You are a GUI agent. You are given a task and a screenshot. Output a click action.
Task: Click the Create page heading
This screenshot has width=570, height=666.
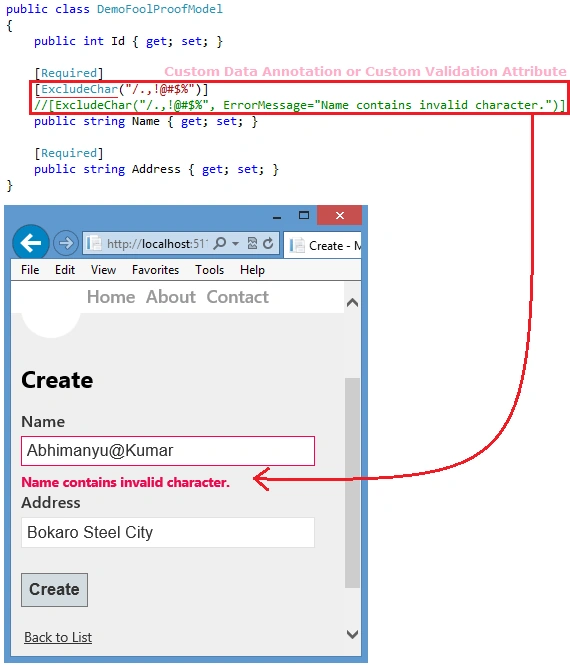point(57,380)
